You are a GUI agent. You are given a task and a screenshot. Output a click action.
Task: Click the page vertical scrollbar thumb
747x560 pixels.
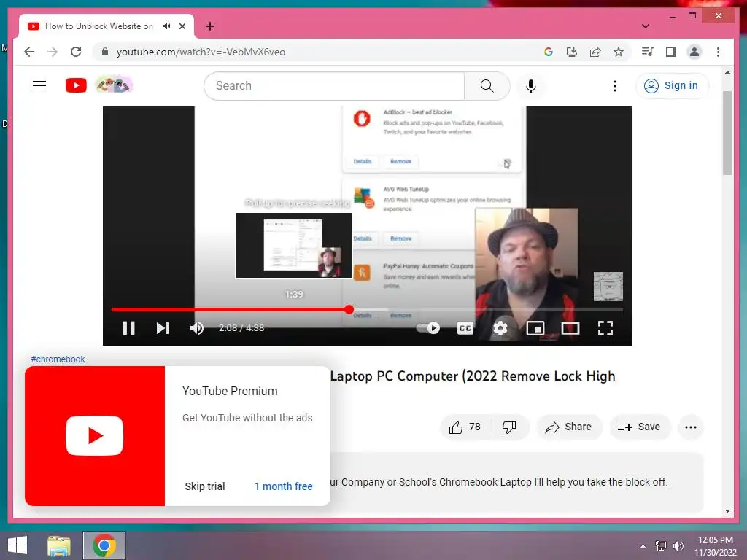[x=727, y=133]
